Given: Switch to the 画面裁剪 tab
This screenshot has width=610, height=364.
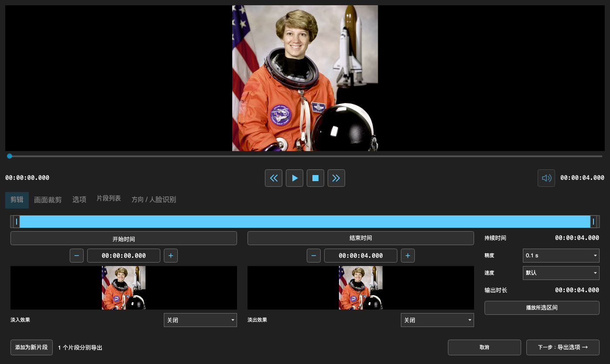Looking at the screenshot, I should click(x=48, y=200).
